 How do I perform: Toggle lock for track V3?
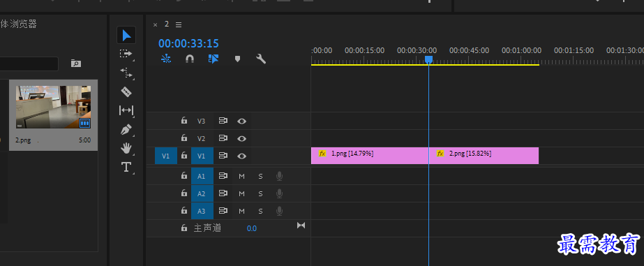coord(184,121)
